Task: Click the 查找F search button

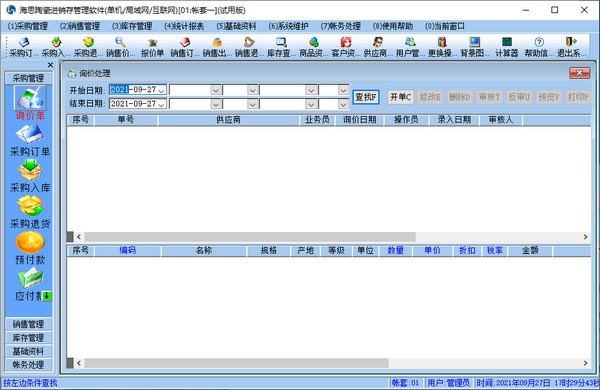Action: point(366,97)
